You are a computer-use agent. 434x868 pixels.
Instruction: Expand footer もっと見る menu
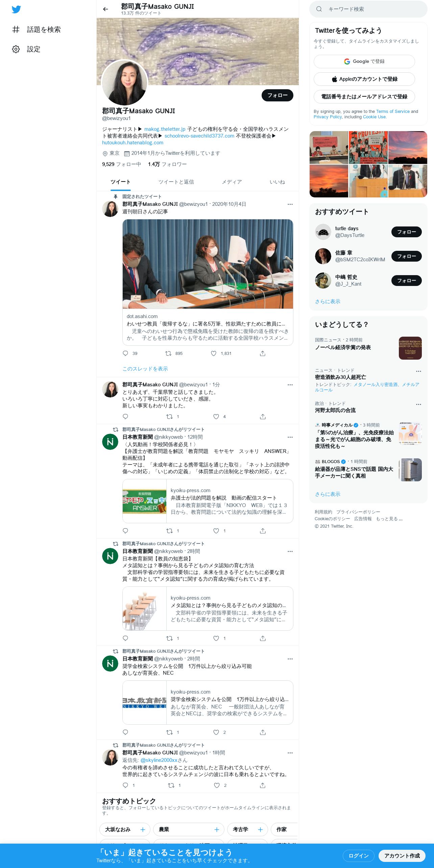[389, 519]
